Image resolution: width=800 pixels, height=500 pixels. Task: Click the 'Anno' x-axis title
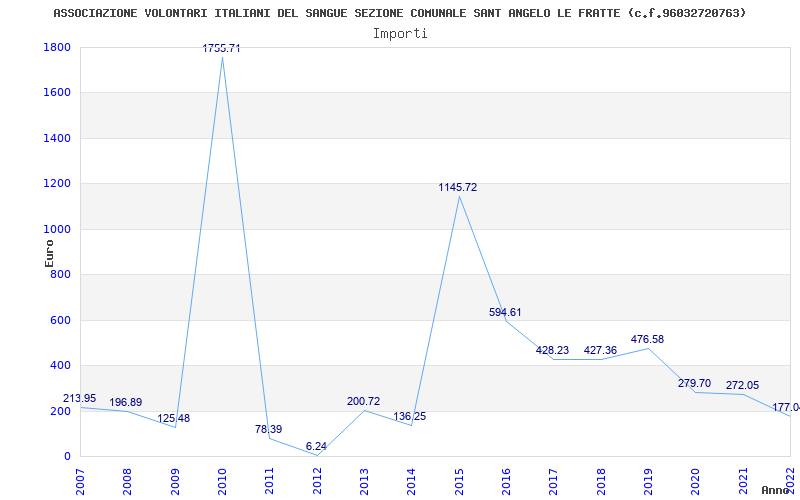[x=776, y=490]
